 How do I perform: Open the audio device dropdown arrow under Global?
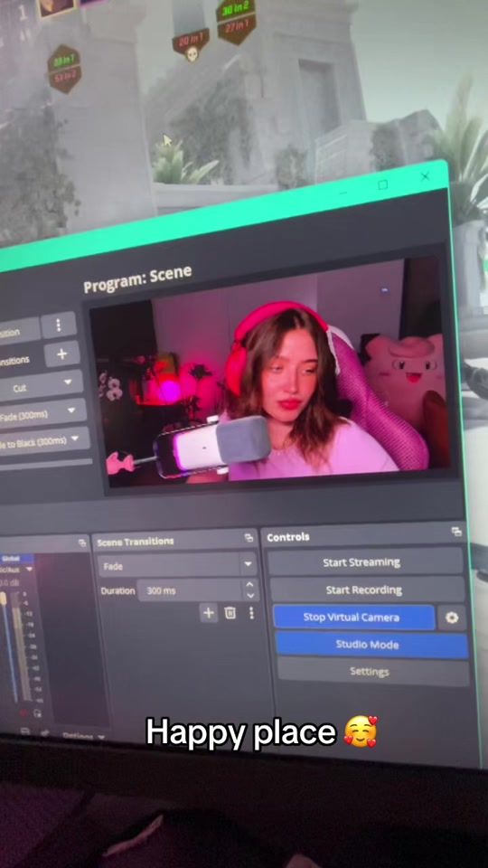(29, 569)
